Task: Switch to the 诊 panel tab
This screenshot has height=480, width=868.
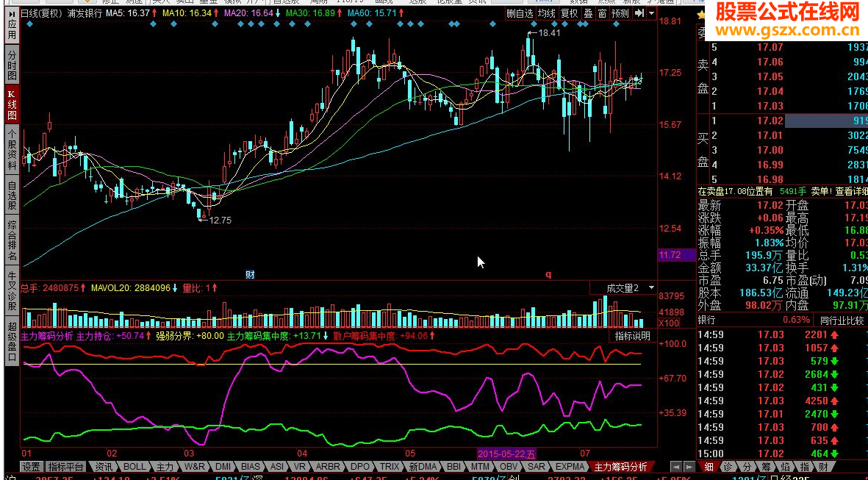Action: pyautogui.click(x=728, y=467)
